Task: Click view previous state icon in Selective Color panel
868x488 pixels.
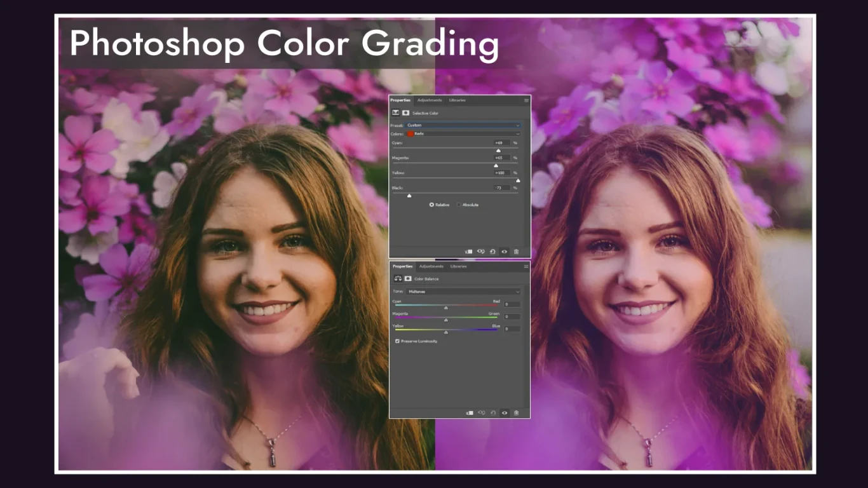Action: (481, 252)
